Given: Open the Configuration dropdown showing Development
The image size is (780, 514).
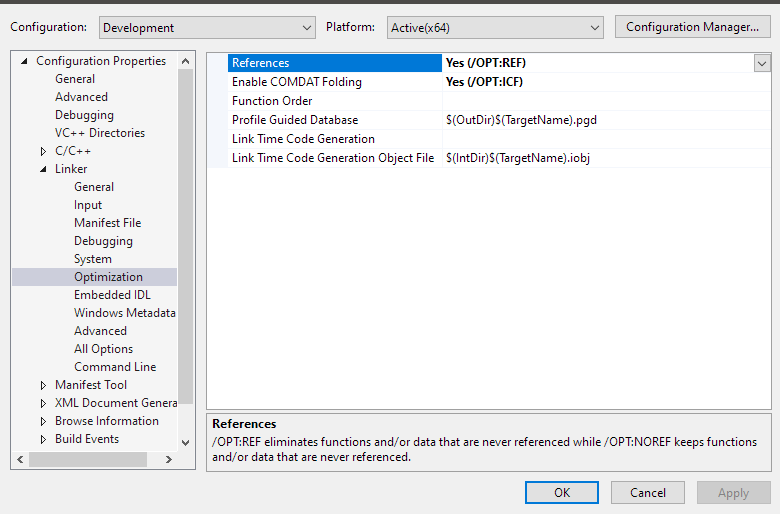Looking at the screenshot, I should point(207,27).
